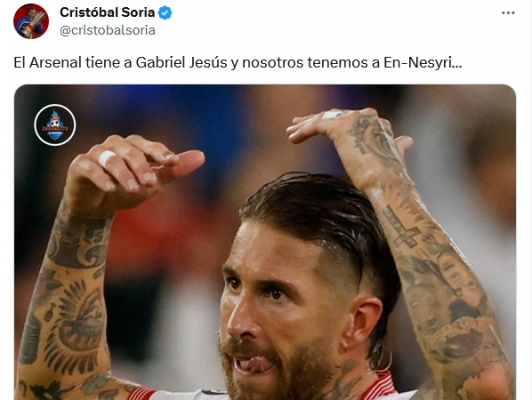The width and height of the screenshot is (532, 400).
Task: Open the Cristóbal Soria display name link
Action: (107, 13)
